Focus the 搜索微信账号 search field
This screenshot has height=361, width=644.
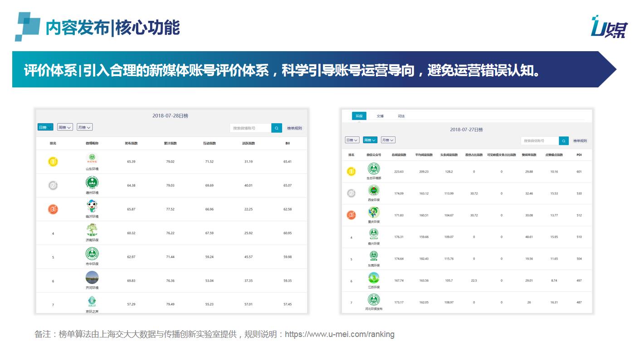click(x=540, y=141)
